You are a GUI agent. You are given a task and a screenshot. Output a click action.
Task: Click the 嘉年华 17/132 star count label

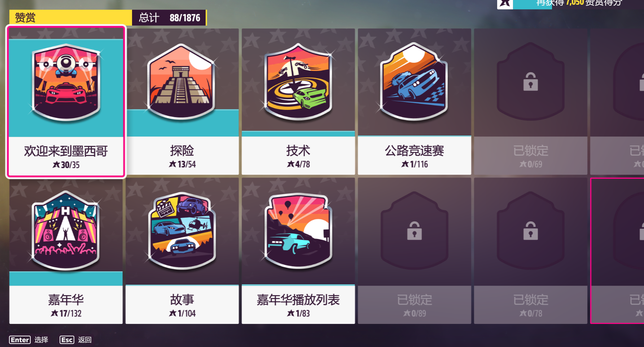pyautogui.click(x=66, y=313)
